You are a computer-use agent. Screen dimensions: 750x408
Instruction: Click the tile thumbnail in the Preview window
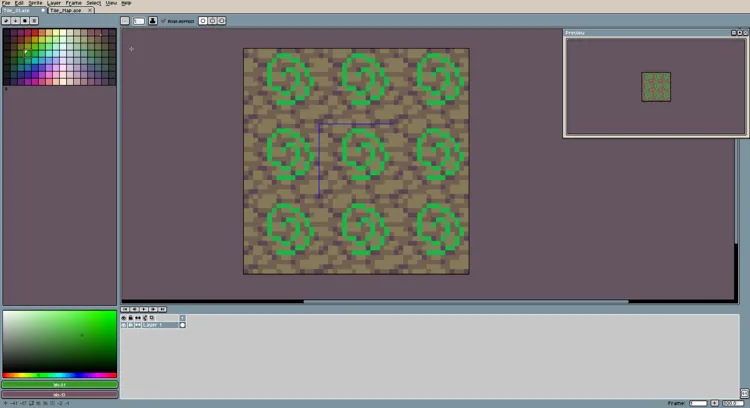(656, 87)
